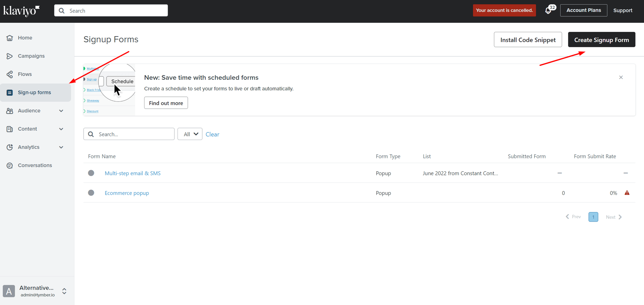Select Campaigns in the navigation sidebar
This screenshot has height=305, width=644.
point(31,56)
